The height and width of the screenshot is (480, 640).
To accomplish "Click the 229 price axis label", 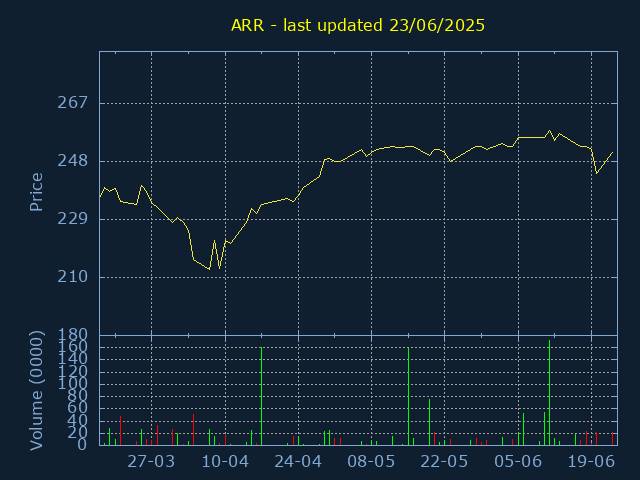I will pos(73,219).
